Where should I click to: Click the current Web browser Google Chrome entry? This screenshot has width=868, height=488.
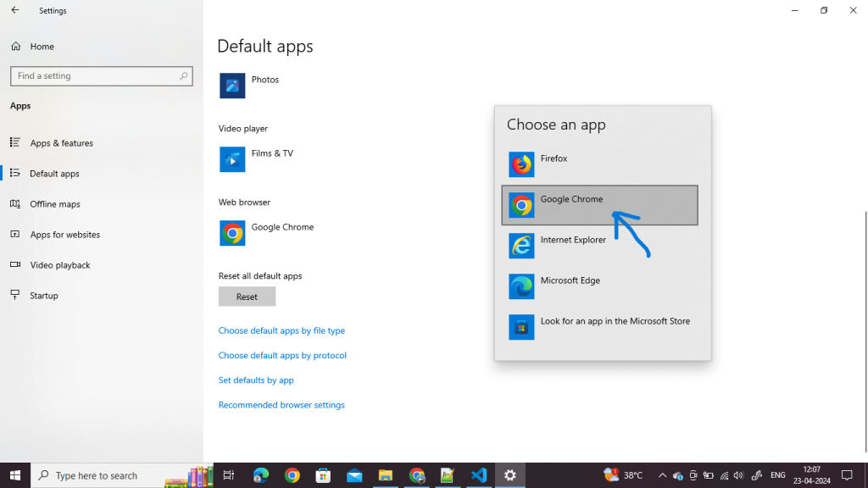267,233
